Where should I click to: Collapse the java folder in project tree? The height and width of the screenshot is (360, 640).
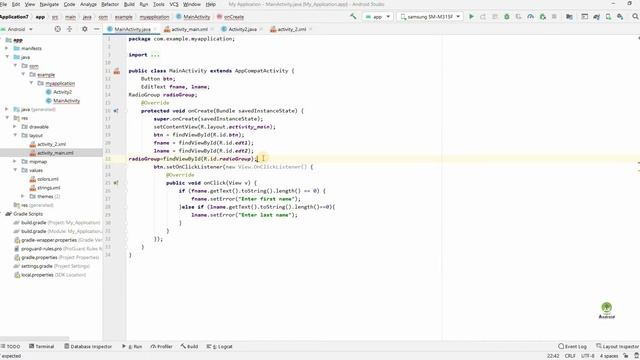click(x=7, y=57)
